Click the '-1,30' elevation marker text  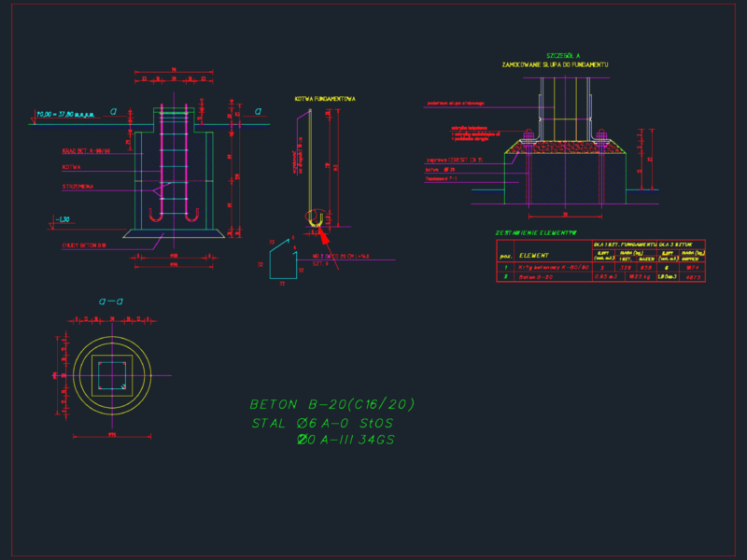63,219
